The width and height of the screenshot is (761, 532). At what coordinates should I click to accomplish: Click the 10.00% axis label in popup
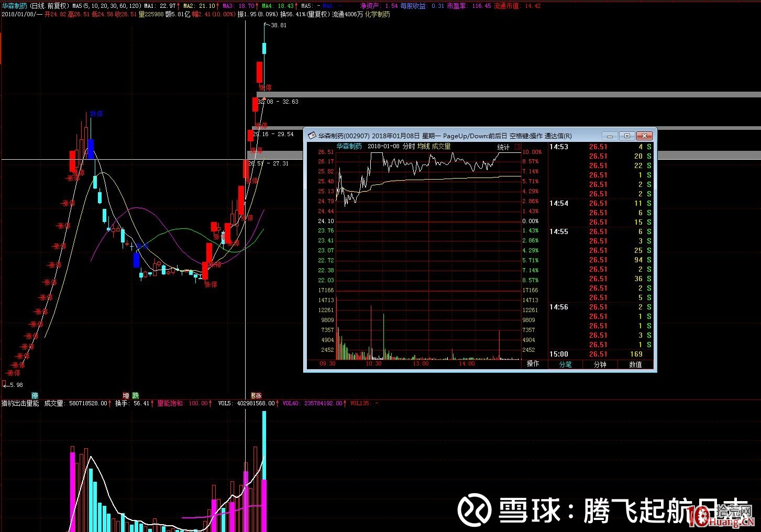click(x=532, y=152)
